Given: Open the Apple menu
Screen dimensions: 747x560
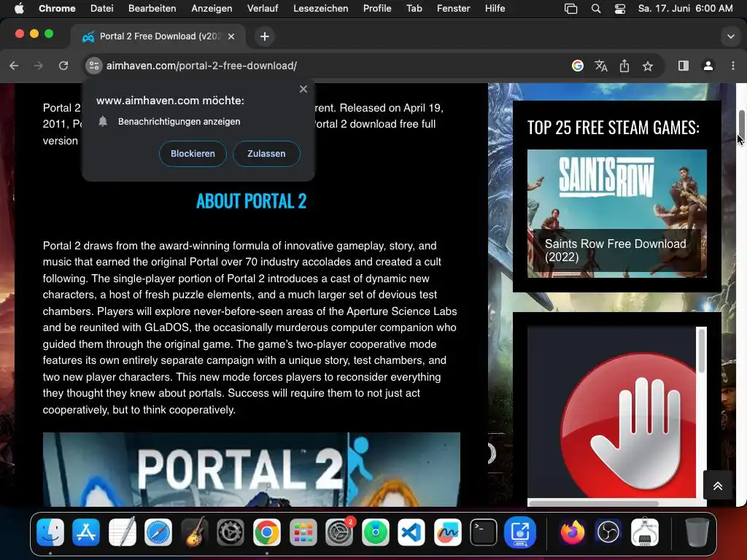Looking at the screenshot, I should click(x=19, y=8).
